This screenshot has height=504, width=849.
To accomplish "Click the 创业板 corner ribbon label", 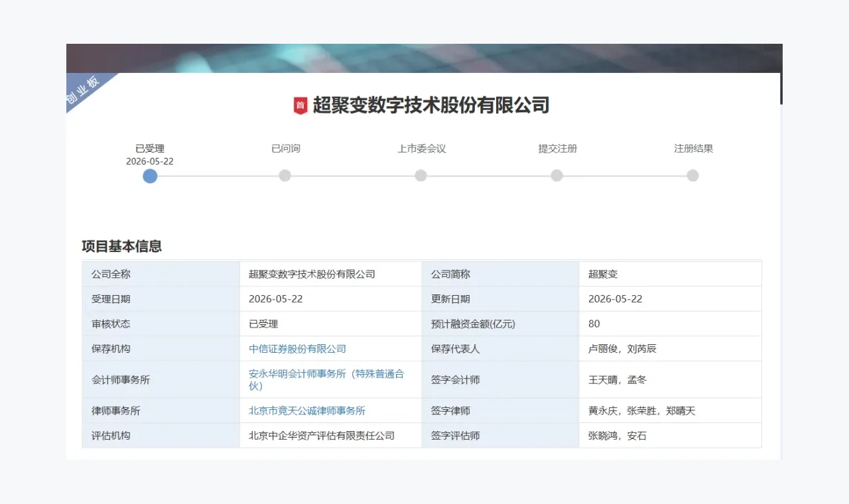I will (x=83, y=91).
